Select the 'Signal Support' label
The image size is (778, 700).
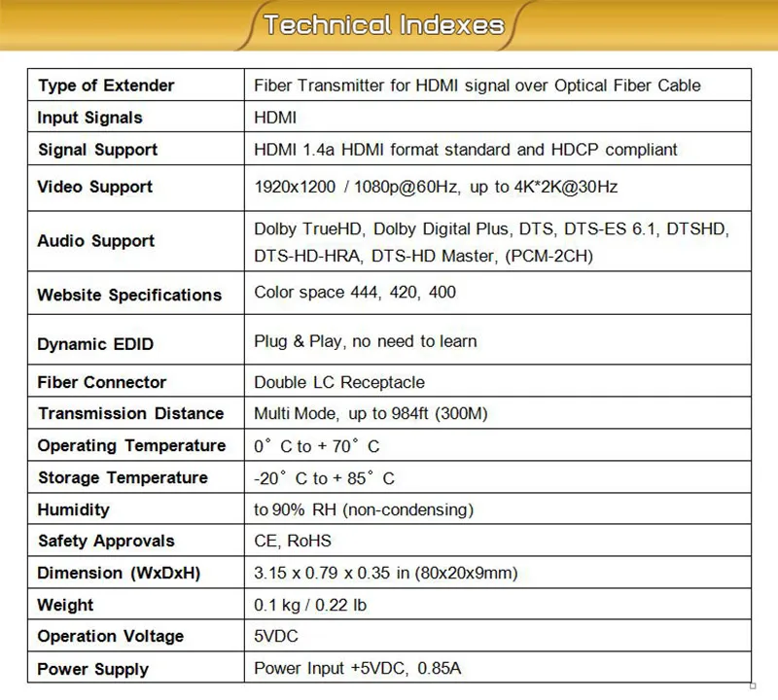98,150
